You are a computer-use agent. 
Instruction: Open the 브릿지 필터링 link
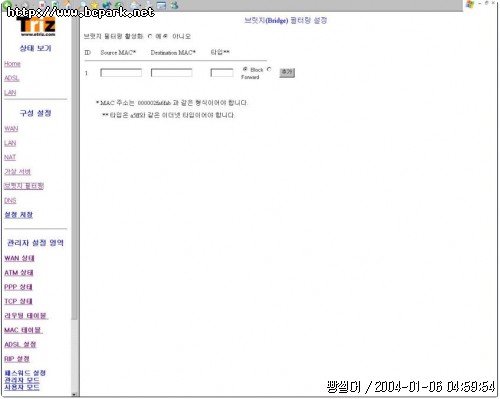(24, 186)
